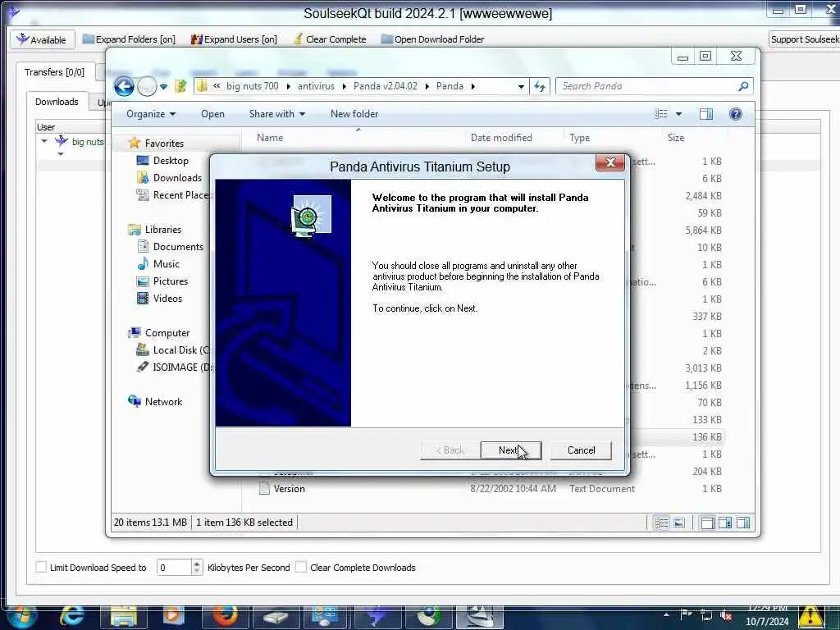
Task: Enable Limit Download Speed checkbox
Action: [41, 567]
